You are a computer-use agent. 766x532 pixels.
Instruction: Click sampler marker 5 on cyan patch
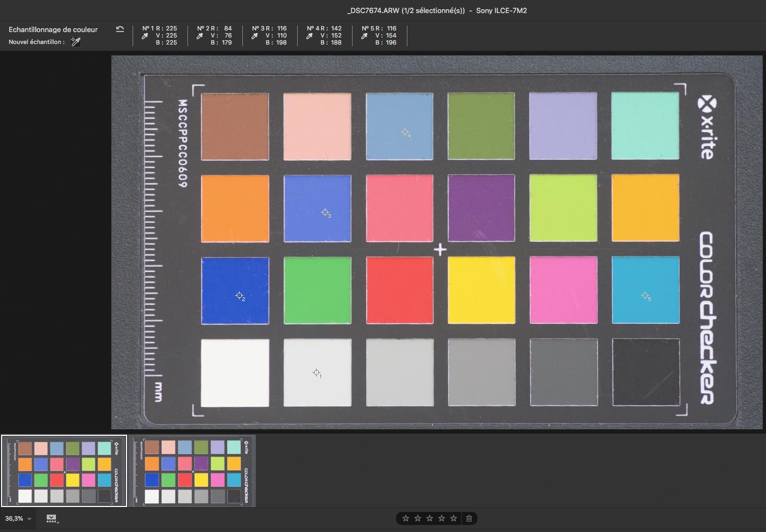click(x=645, y=296)
